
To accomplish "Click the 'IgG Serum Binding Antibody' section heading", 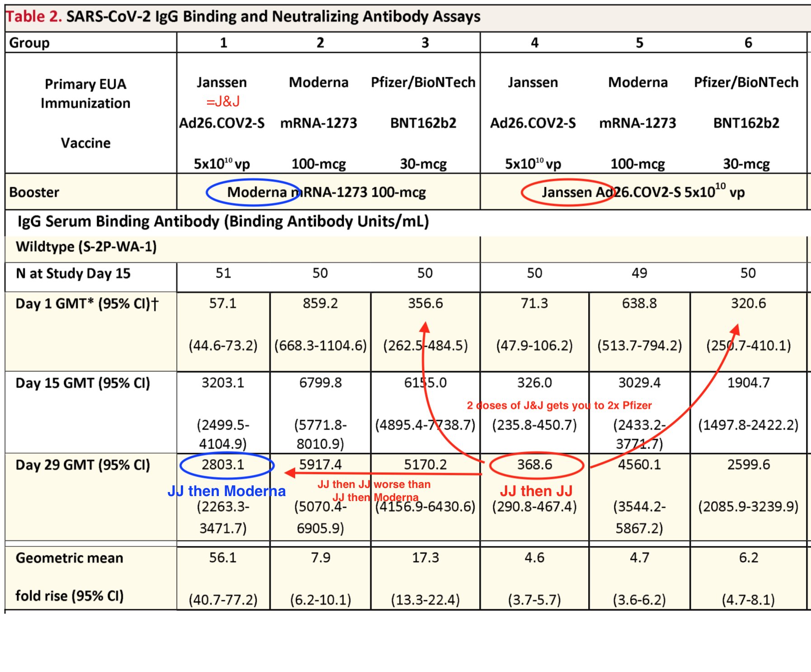I will click(223, 221).
